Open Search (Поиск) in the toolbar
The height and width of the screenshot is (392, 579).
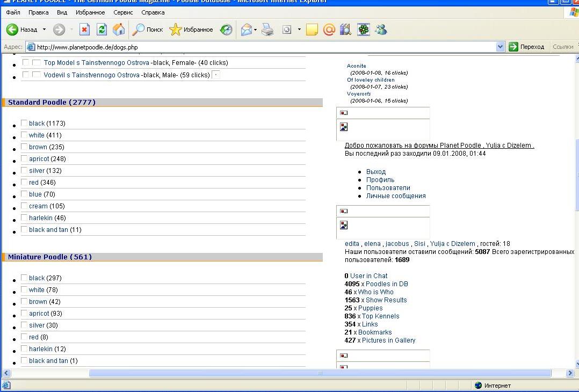pos(148,30)
